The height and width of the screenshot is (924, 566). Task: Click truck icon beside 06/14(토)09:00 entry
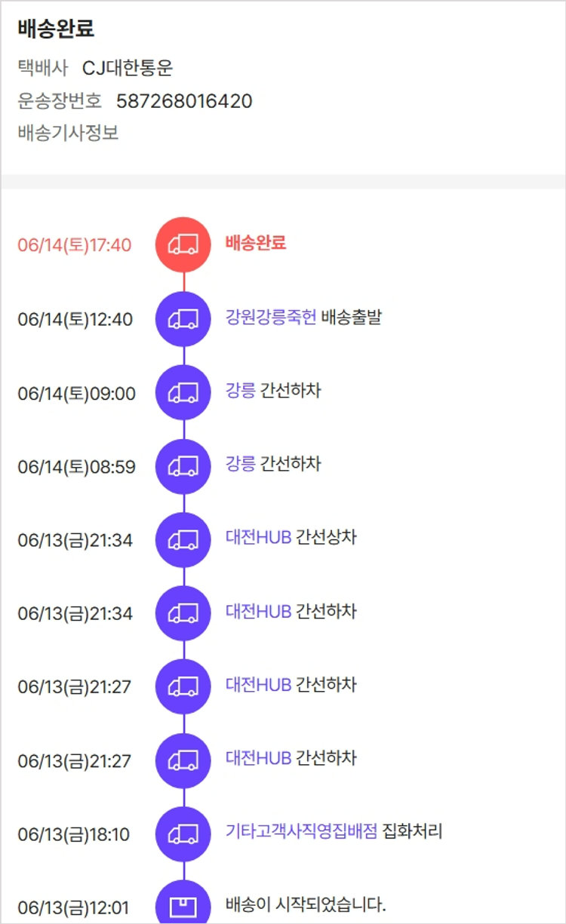tap(183, 392)
